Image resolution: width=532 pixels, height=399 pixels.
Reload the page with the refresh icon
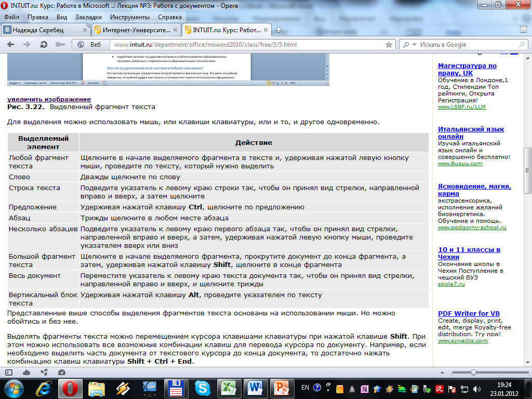[44, 45]
